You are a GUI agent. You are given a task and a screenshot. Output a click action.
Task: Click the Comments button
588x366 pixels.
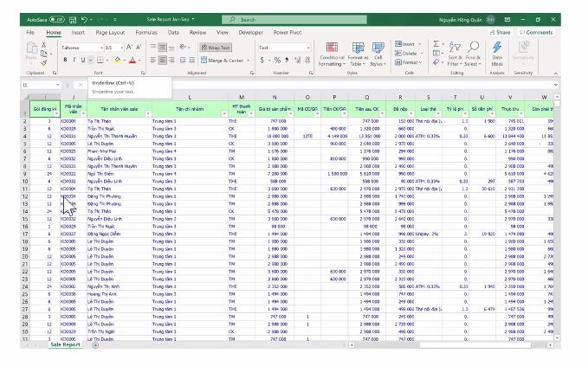click(535, 33)
